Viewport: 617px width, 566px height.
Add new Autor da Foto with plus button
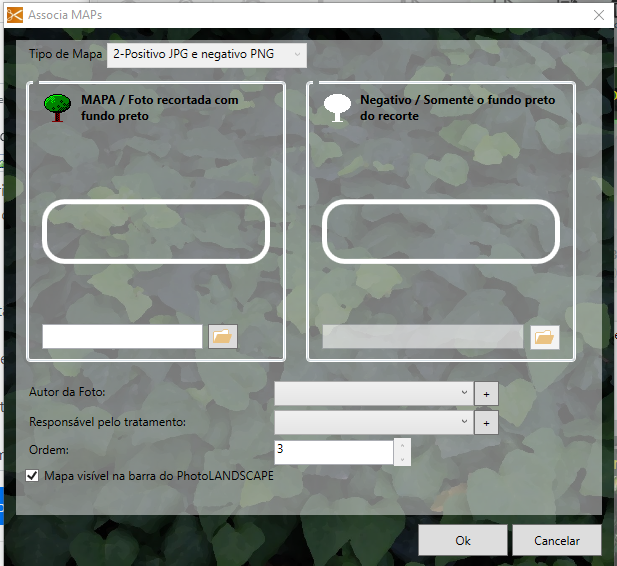(x=486, y=394)
